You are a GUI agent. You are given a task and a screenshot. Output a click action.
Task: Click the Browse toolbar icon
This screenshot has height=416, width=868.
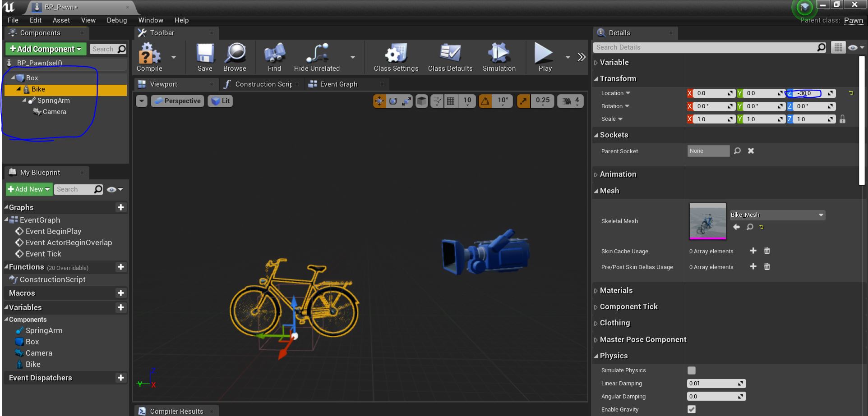[235, 54]
